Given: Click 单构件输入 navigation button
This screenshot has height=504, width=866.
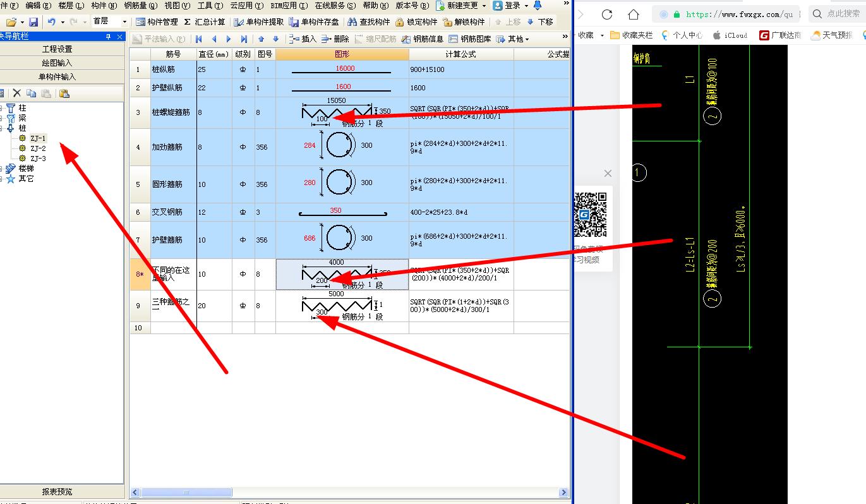Looking at the screenshot, I should (x=57, y=77).
